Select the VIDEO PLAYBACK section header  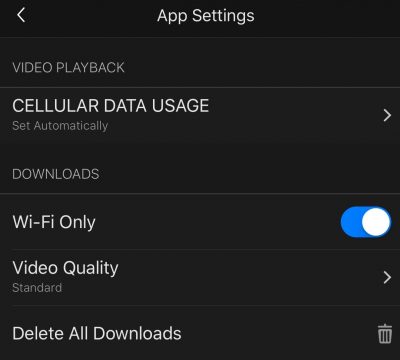(x=68, y=67)
